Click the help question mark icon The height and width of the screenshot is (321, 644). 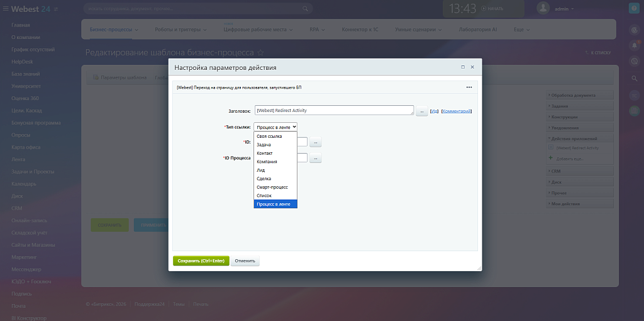(x=635, y=8)
